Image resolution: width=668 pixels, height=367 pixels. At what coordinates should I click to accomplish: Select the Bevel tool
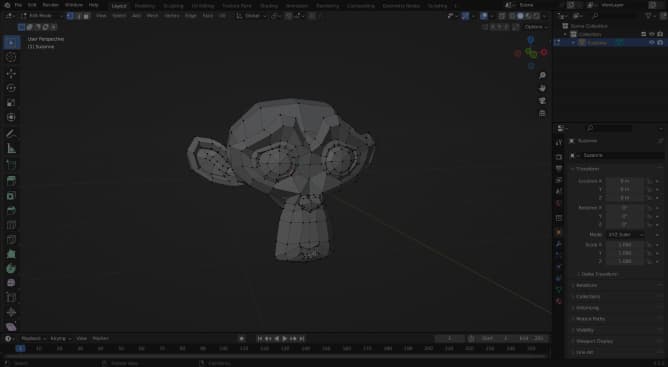click(11, 210)
